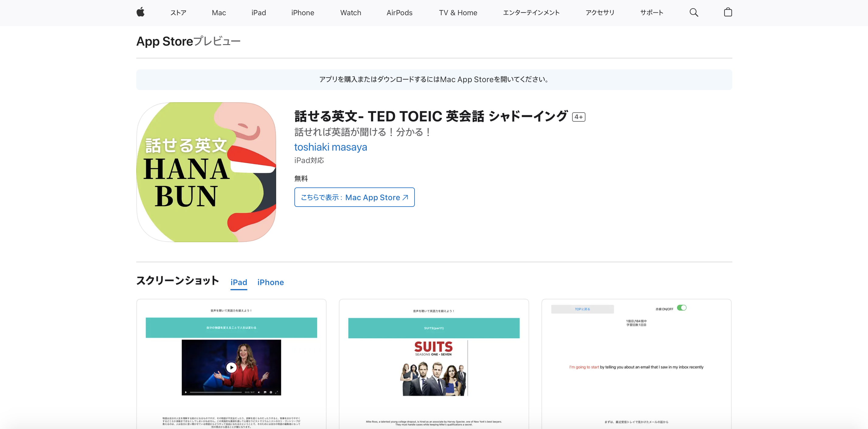The image size is (868, 429).
Task: Open the iPhone nav menu
Action: click(303, 13)
